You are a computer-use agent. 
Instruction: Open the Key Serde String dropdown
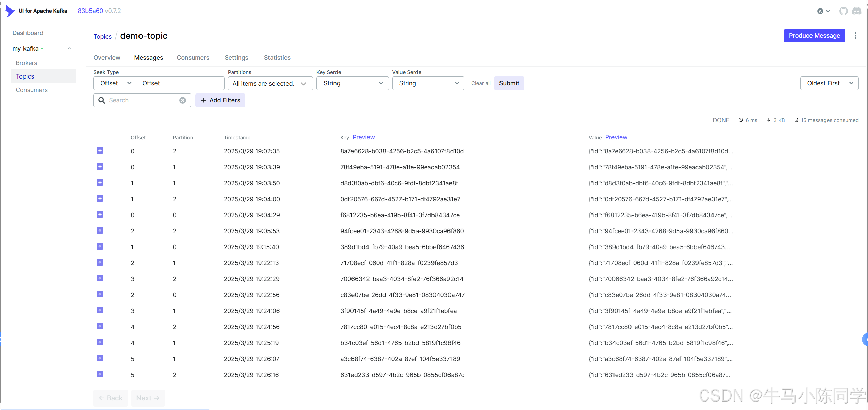pyautogui.click(x=353, y=83)
